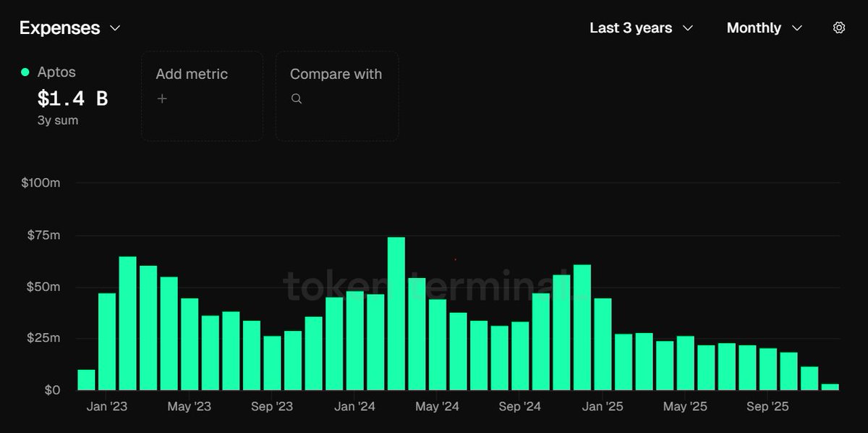Click the Jan '24 x-axis label
The width and height of the screenshot is (868, 433).
[x=354, y=407]
